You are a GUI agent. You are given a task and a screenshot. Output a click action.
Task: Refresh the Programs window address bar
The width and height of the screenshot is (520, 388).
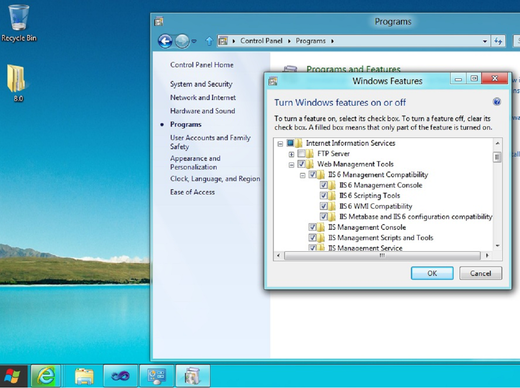click(498, 41)
